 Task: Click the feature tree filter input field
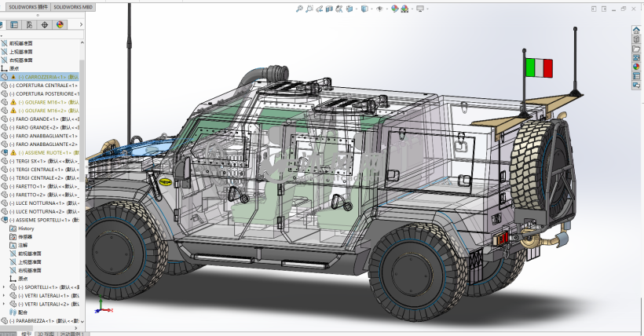pyautogui.click(x=42, y=35)
